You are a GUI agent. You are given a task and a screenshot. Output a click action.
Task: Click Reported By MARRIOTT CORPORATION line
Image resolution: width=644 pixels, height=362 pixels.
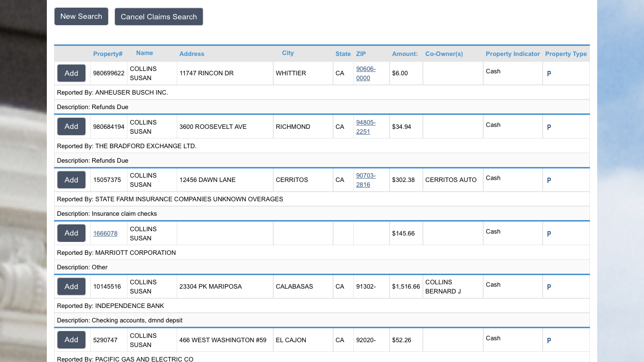[x=322, y=252]
